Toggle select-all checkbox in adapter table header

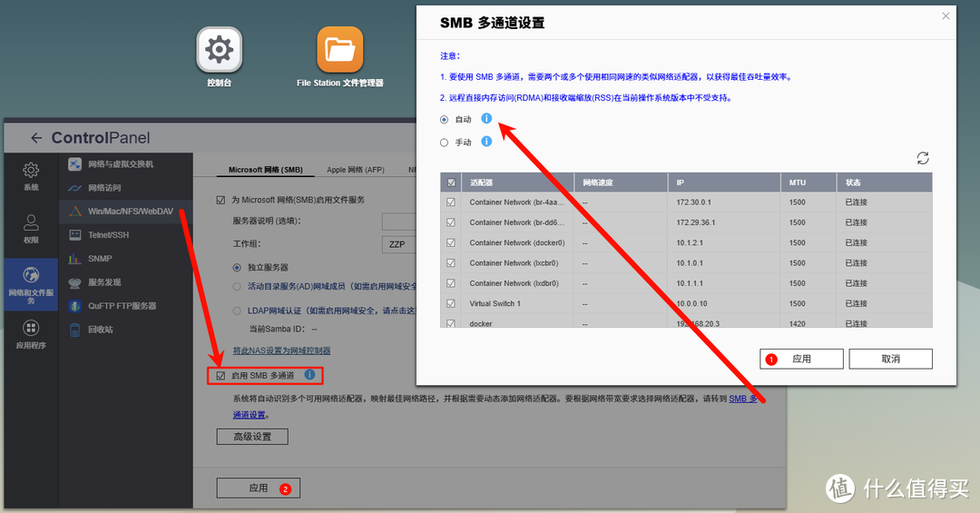pyautogui.click(x=451, y=183)
